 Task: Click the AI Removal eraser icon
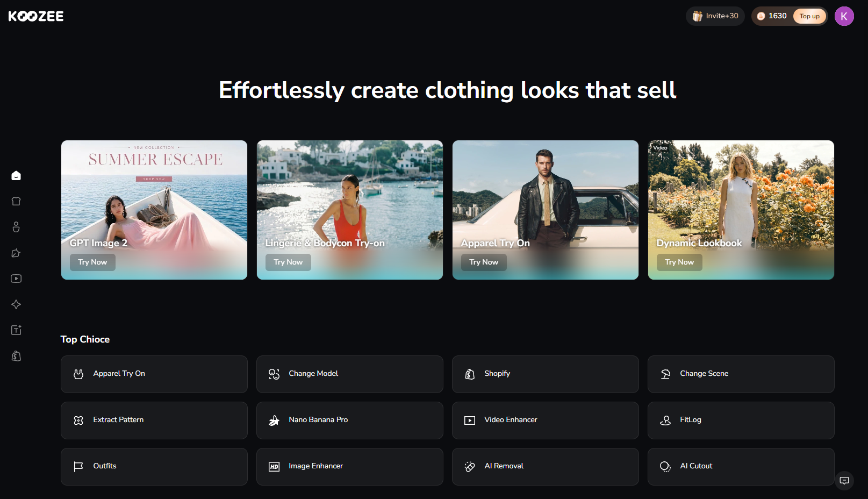[x=470, y=466]
